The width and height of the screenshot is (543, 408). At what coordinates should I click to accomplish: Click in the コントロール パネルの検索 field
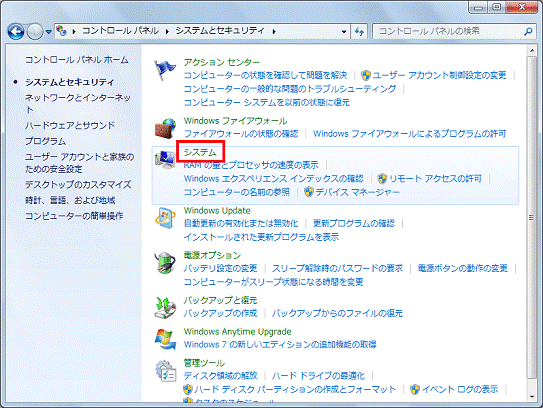[448, 32]
